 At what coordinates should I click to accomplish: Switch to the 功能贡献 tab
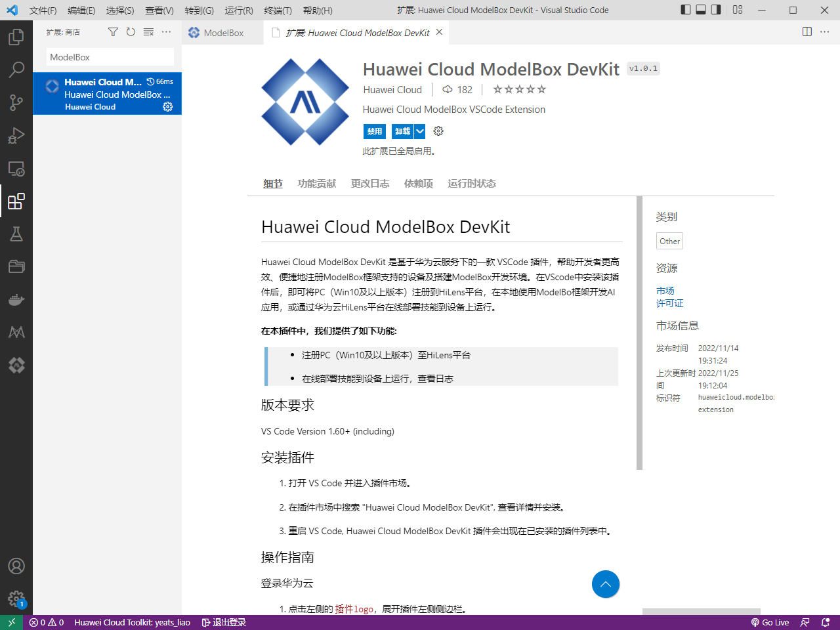pyautogui.click(x=317, y=184)
